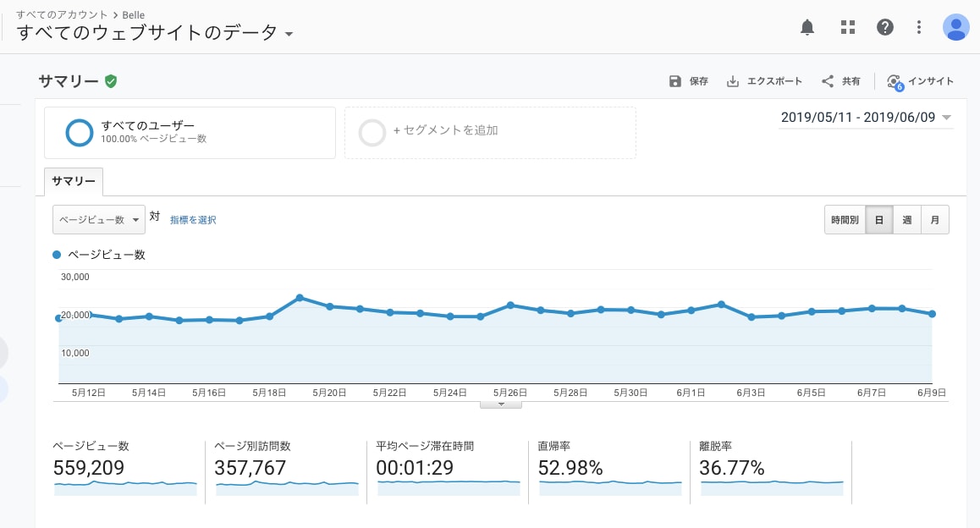Click the peak data point near 5月19日
The image size is (980, 528).
click(300, 298)
